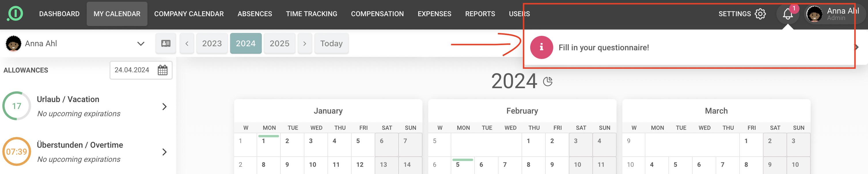The width and height of the screenshot is (868, 174).
Task: Jump to Today in the calendar
Action: click(x=331, y=43)
